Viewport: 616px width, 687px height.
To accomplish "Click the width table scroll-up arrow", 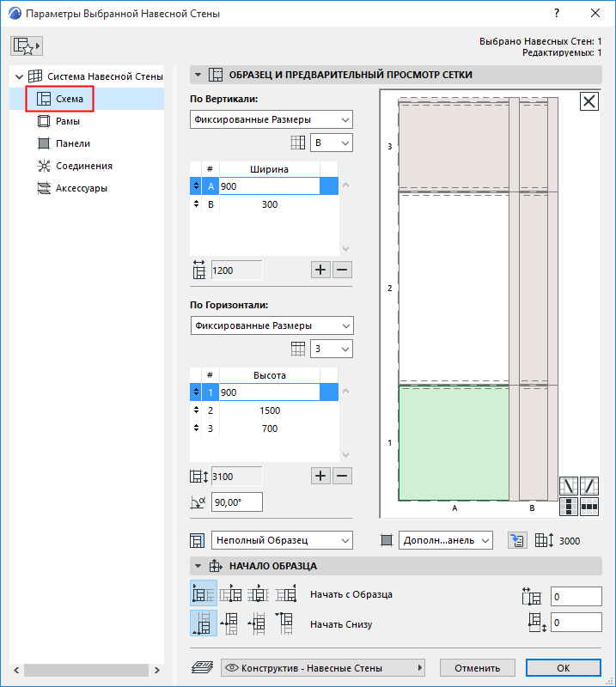I will pos(345,185).
